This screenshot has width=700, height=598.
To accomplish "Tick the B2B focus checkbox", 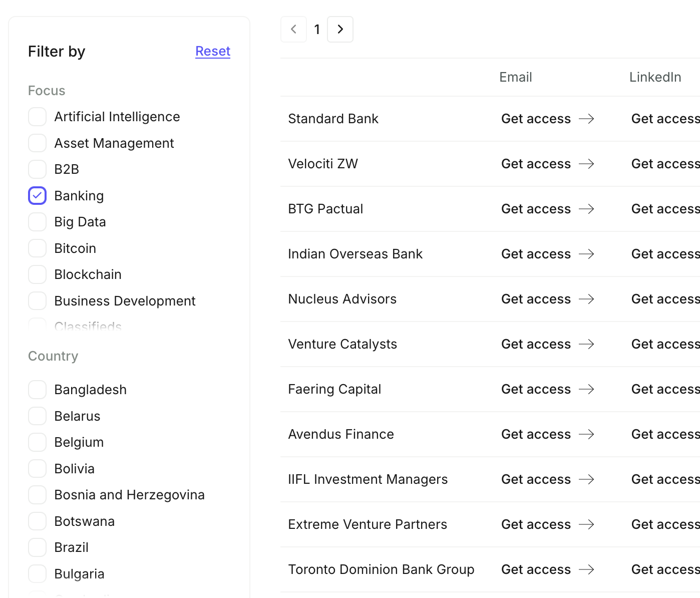I will click(x=37, y=169).
